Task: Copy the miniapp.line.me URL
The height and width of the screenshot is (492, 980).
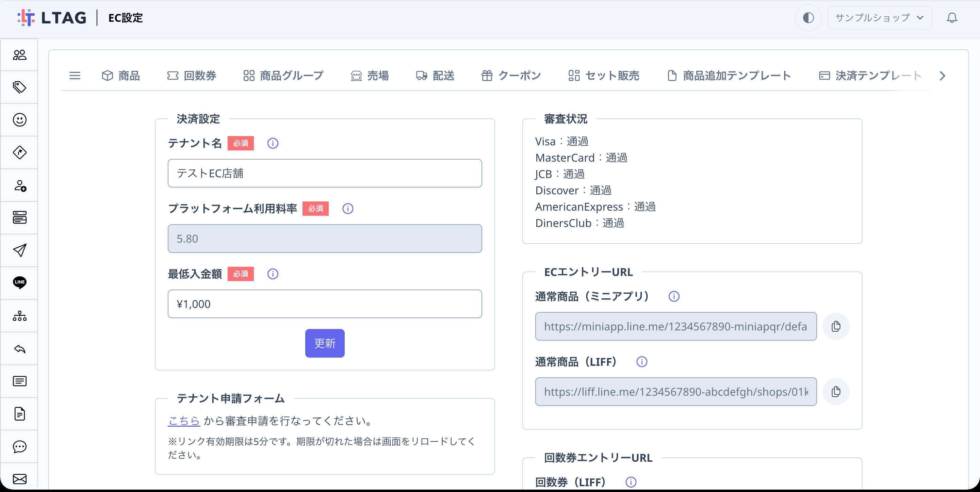Action: pos(836,327)
